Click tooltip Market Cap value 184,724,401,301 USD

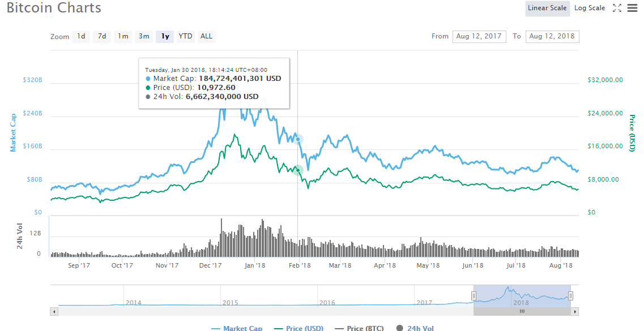[x=240, y=78]
